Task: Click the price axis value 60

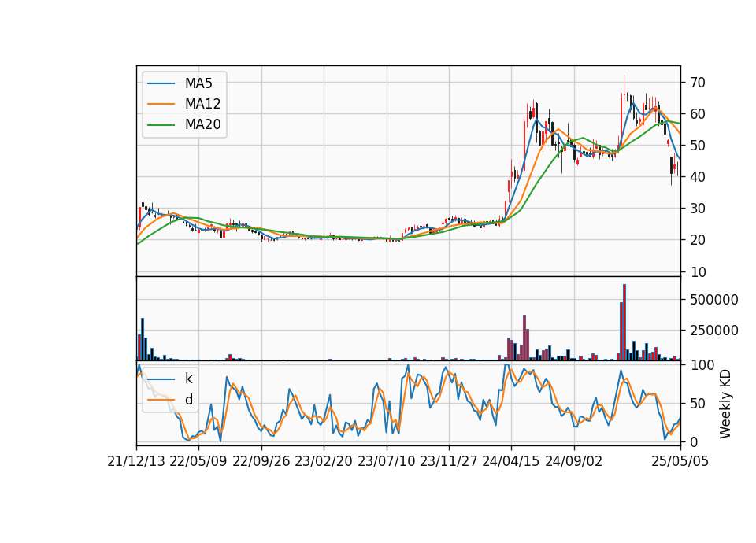Action: point(698,114)
